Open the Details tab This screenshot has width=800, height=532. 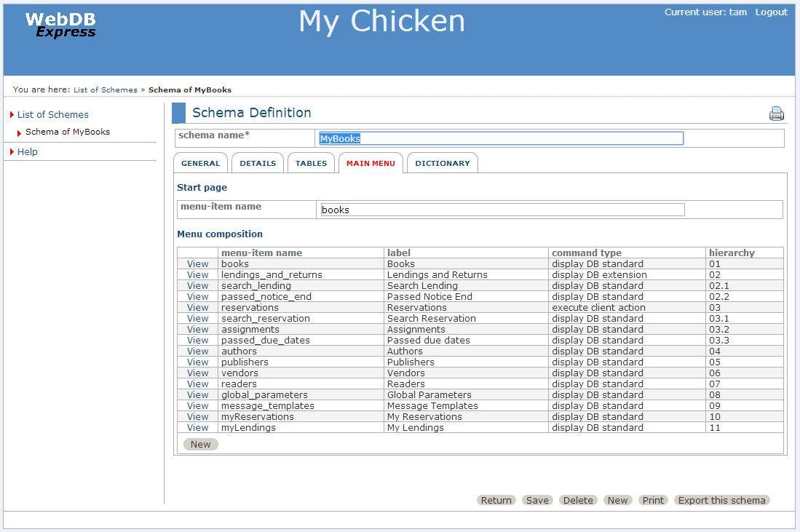(258, 164)
